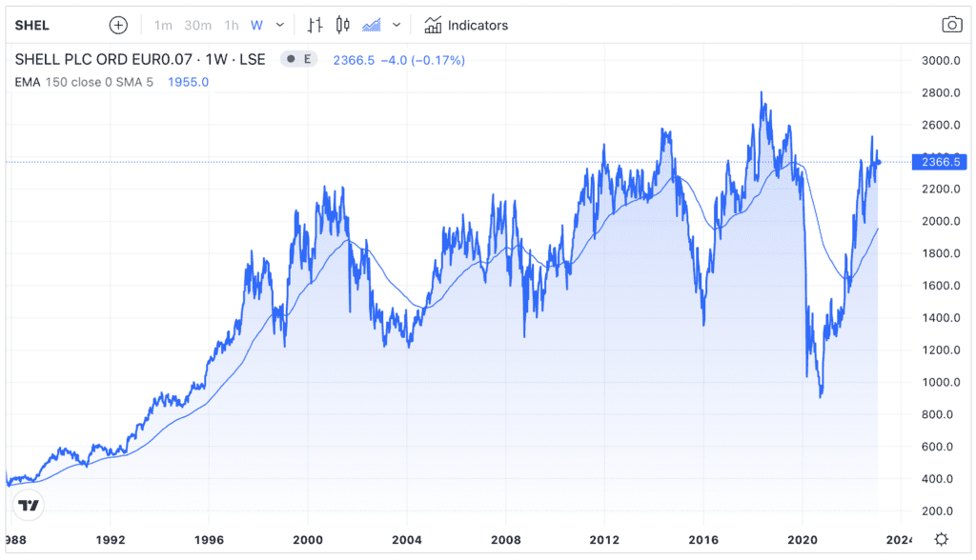
Task: Open chart settings gear icon
Action: [942, 539]
